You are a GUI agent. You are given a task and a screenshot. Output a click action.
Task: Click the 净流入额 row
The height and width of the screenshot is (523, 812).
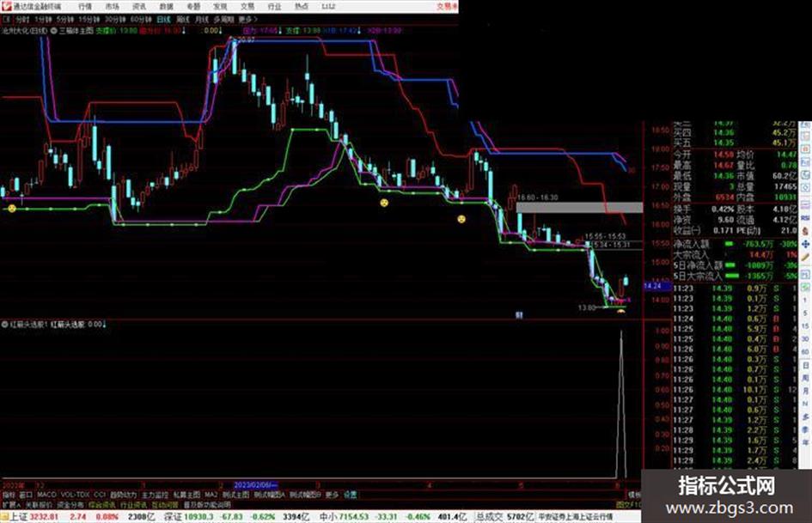pyautogui.click(x=735, y=244)
